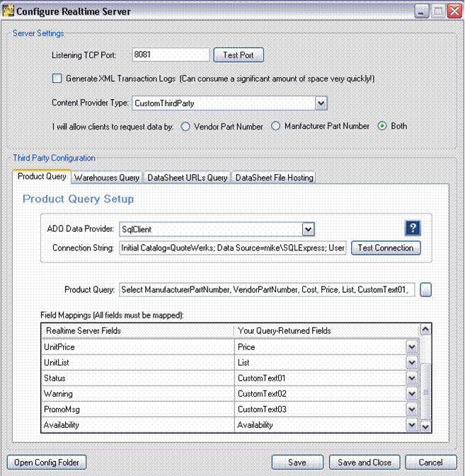Click the Test Connection button
Viewport: 465px width, 476px height.
click(386, 248)
